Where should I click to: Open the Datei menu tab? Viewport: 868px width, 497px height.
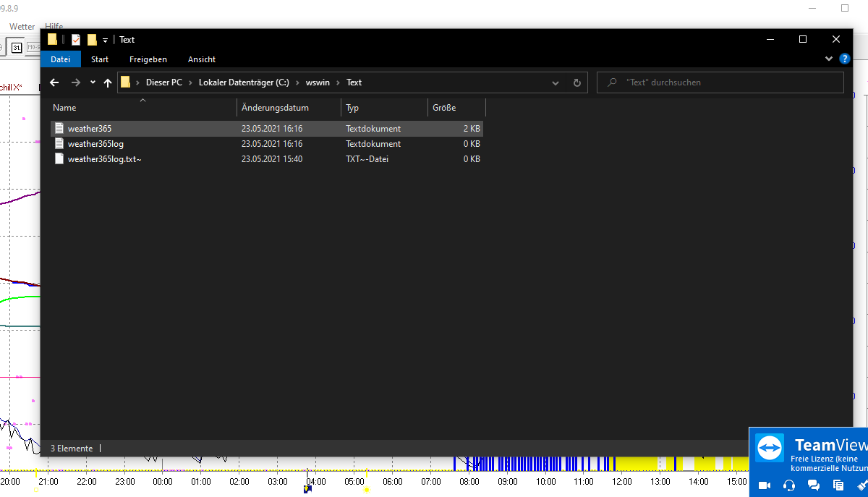[61, 59]
